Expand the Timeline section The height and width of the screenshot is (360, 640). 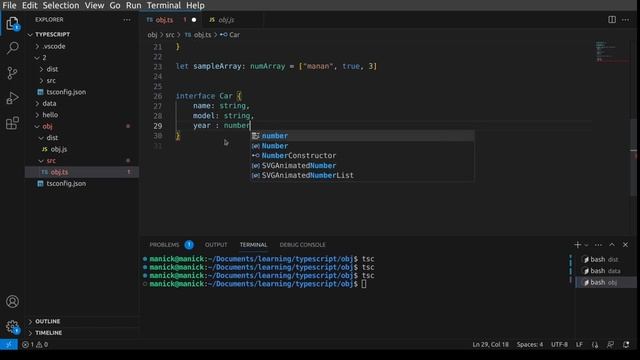click(82, 333)
